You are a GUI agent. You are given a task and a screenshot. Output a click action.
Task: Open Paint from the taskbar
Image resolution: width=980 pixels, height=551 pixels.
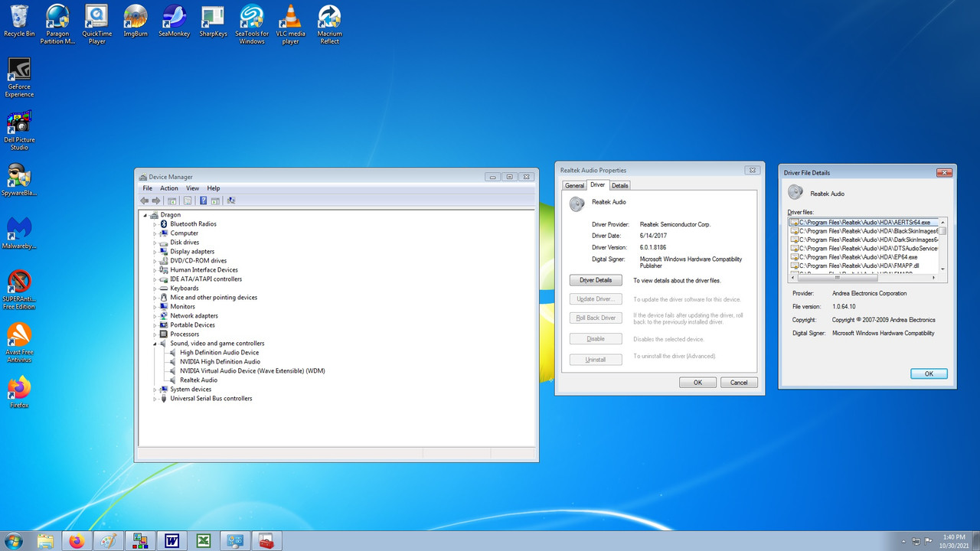coord(109,541)
